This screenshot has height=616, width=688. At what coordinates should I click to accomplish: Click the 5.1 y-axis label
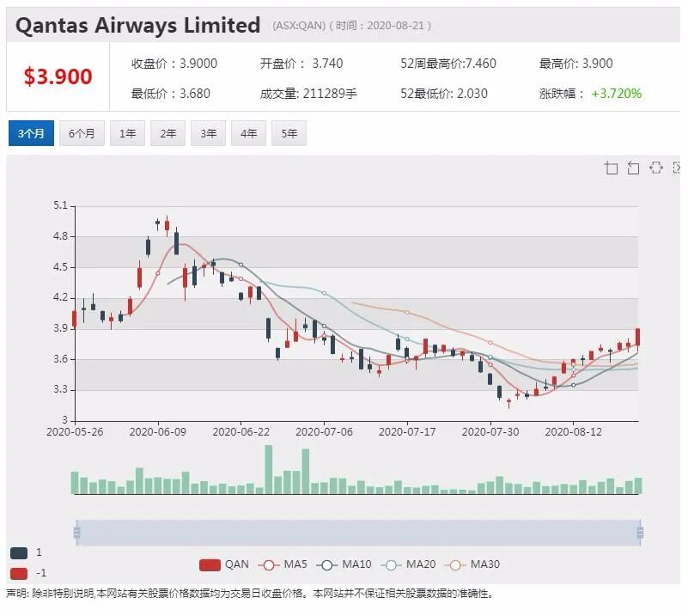click(60, 205)
